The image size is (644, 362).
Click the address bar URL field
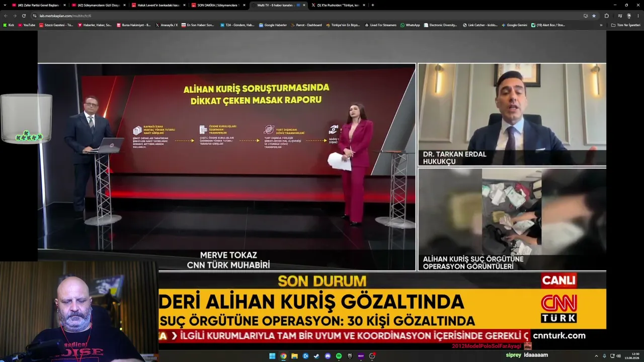click(302, 16)
